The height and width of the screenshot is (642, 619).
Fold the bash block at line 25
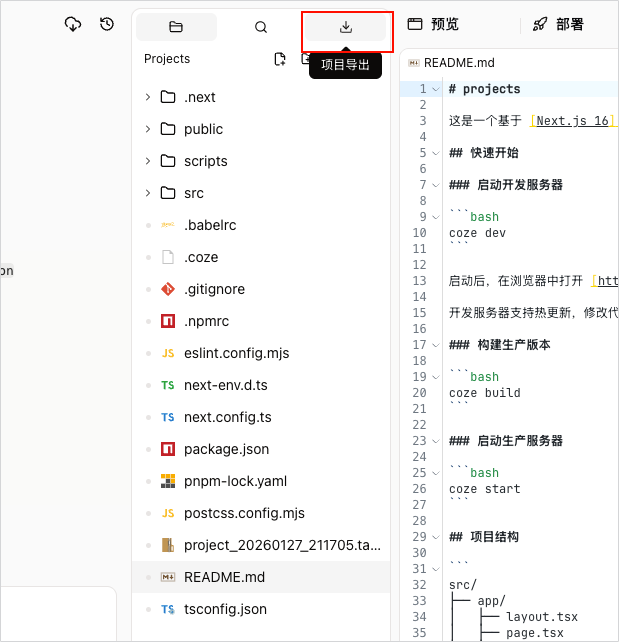[436, 473]
